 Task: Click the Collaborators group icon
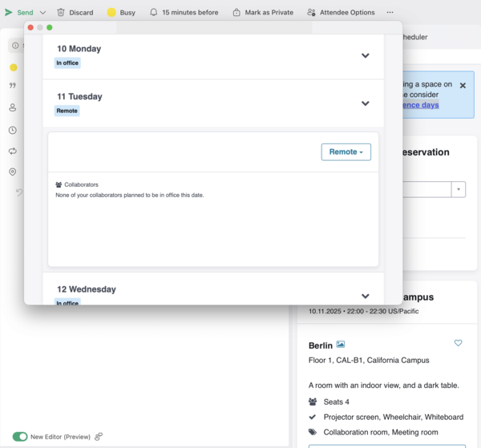59,184
